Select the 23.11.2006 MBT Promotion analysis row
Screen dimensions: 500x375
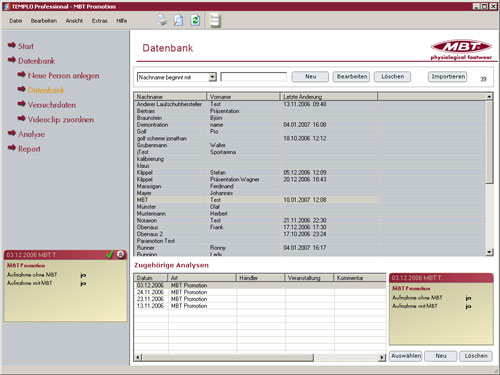(260, 299)
